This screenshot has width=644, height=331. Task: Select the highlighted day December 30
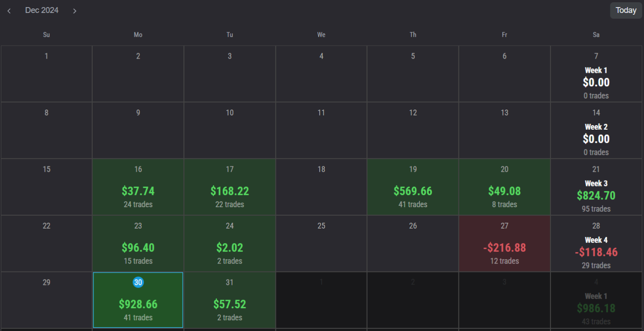138,300
